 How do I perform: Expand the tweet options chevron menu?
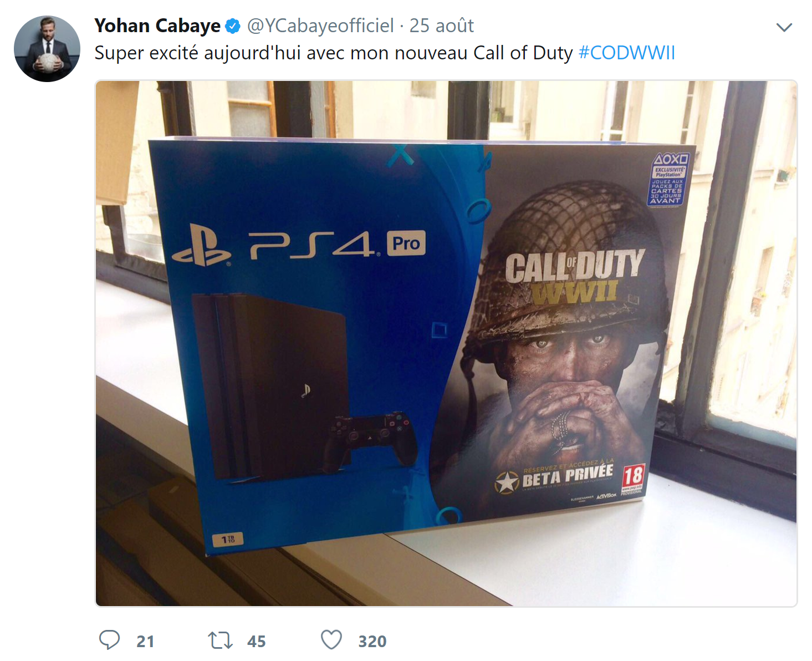tap(784, 27)
